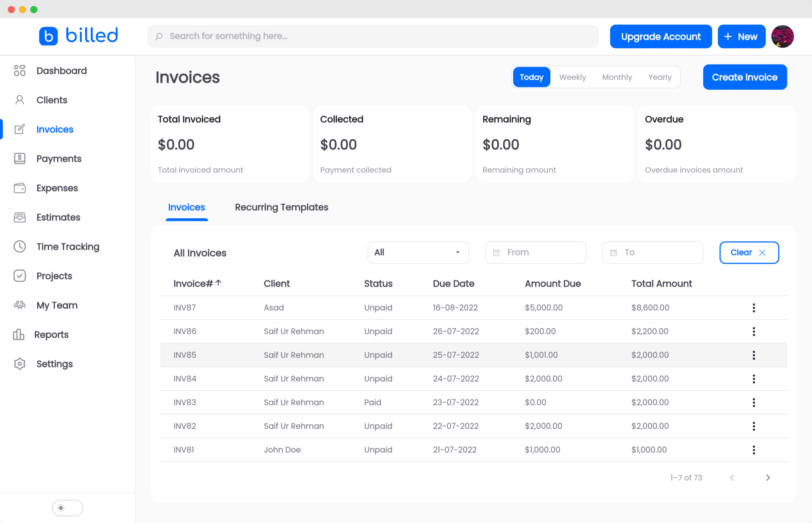
Task: Open the Reports chart icon
Action: [x=19, y=334]
